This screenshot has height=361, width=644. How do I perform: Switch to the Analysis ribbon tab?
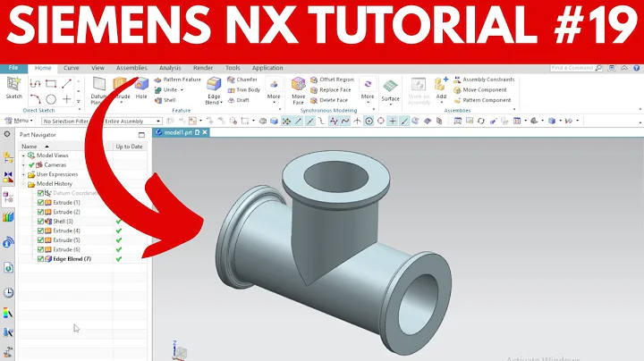tap(170, 68)
